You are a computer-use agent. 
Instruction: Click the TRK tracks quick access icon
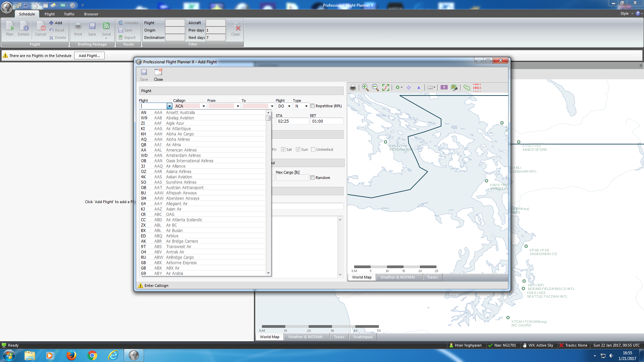coord(63,5)
